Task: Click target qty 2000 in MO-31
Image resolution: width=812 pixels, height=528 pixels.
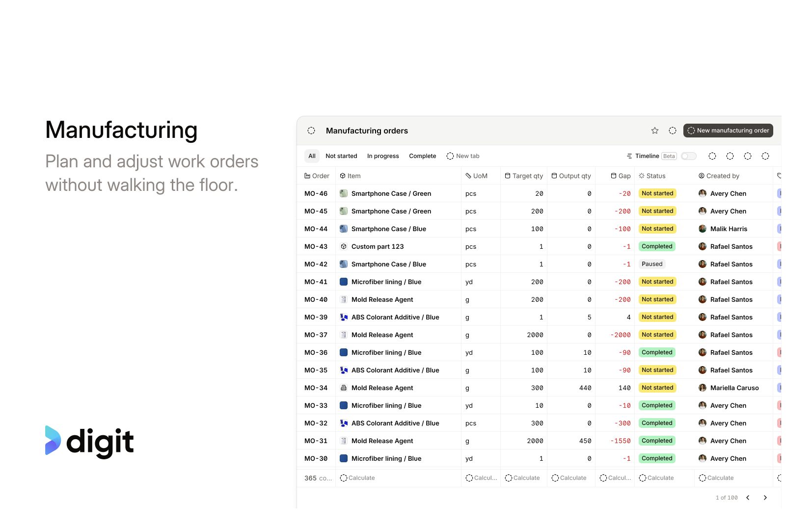Action: (x=535, y=441)
